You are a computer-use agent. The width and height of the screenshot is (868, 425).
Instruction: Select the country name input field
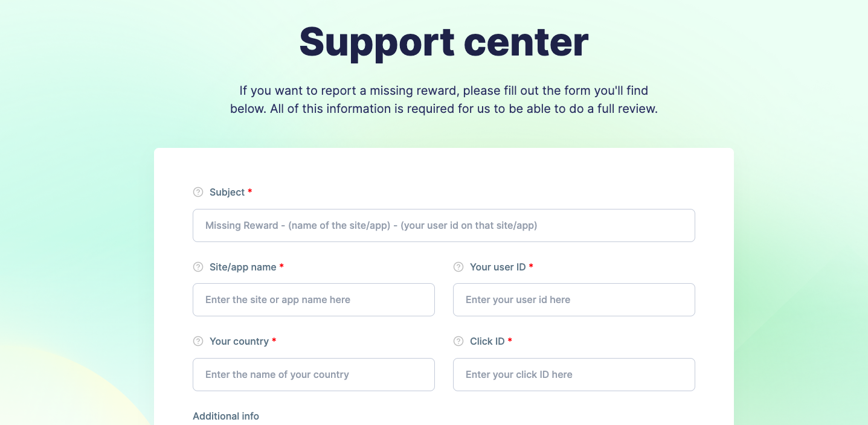pos(313,374)
